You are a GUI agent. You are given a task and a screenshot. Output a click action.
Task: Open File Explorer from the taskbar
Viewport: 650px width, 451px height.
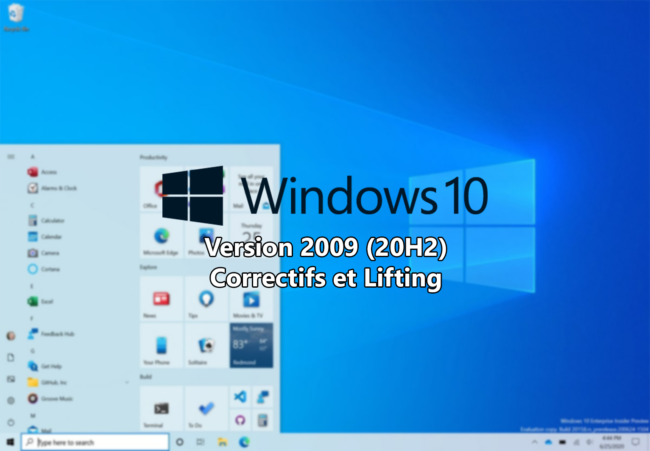[223, 442]
